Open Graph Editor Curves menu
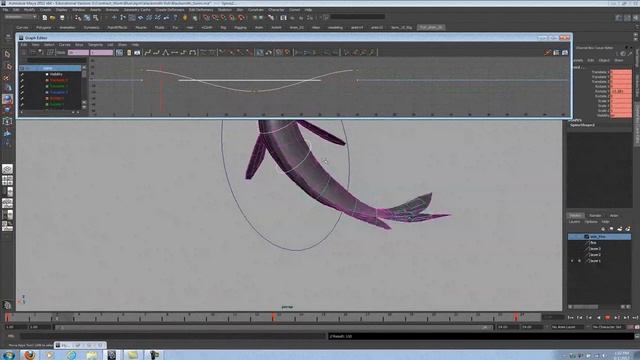 point(64,44)
